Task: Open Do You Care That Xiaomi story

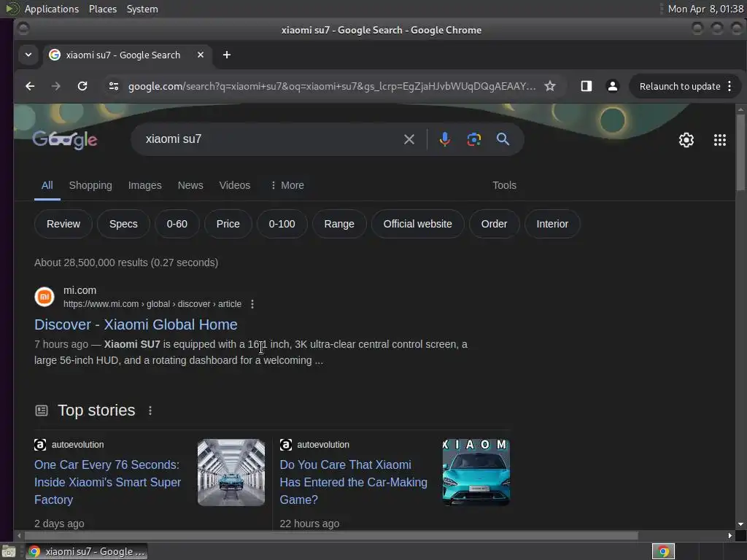Action: pos(353,482)
